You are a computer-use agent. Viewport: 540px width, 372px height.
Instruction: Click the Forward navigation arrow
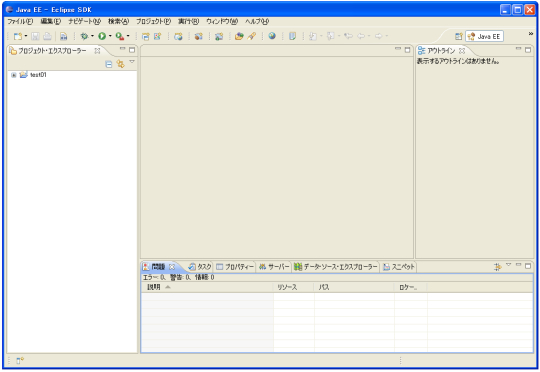pyautogui.click(x=378, y=36)
